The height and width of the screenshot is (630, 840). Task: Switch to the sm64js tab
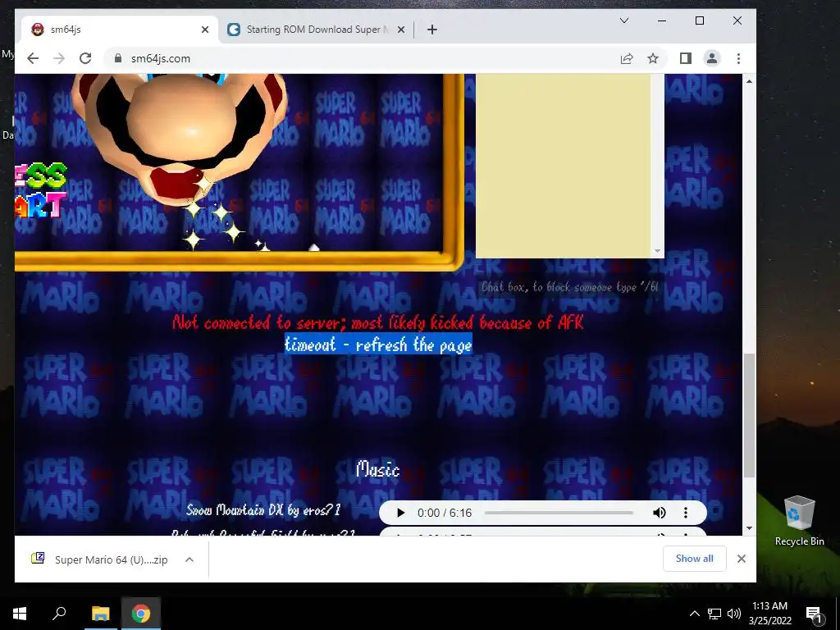click(x=121, y=30)
